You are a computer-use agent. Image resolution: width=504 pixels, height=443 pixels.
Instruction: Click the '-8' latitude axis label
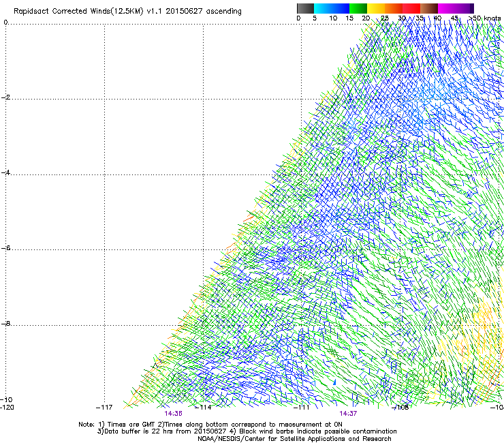coord(5,323)
